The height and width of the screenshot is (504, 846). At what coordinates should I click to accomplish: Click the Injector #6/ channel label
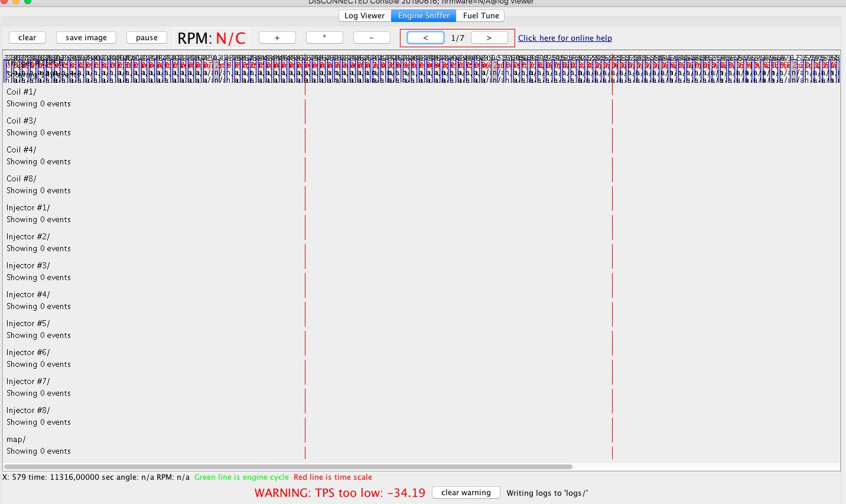pyautogui.click(x=28, y=352)
